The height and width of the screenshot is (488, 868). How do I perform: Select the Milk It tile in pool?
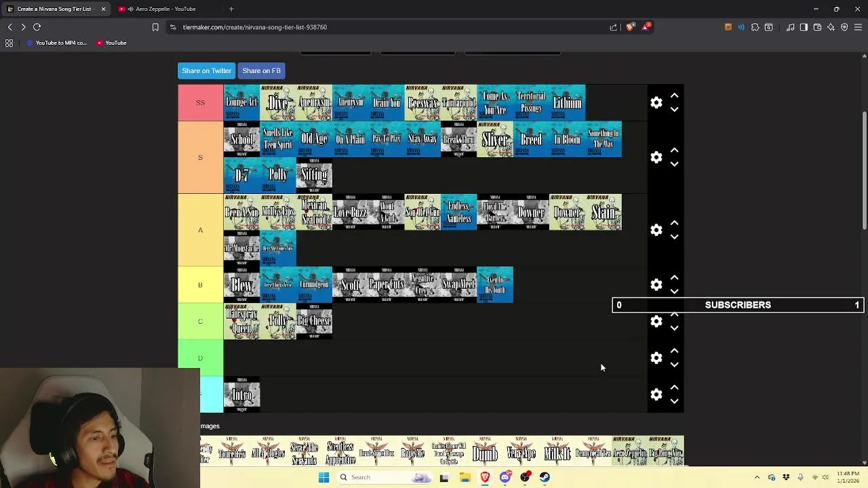pos(557,452)
